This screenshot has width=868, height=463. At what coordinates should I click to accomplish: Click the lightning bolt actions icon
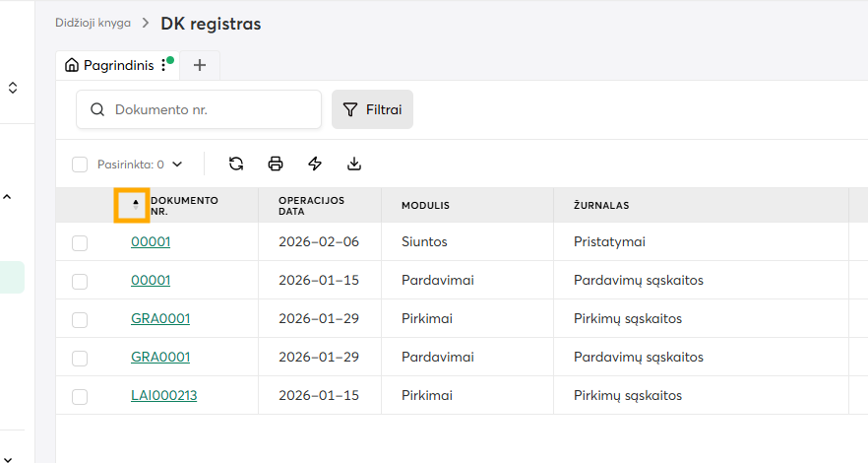pyautogui.click(x=315, y=164)
